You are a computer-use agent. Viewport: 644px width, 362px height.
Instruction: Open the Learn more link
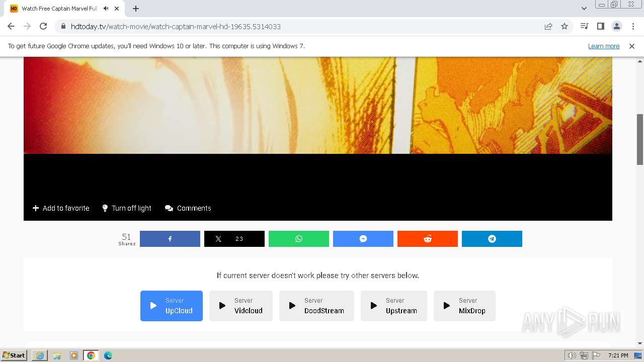tap(604, 46)
